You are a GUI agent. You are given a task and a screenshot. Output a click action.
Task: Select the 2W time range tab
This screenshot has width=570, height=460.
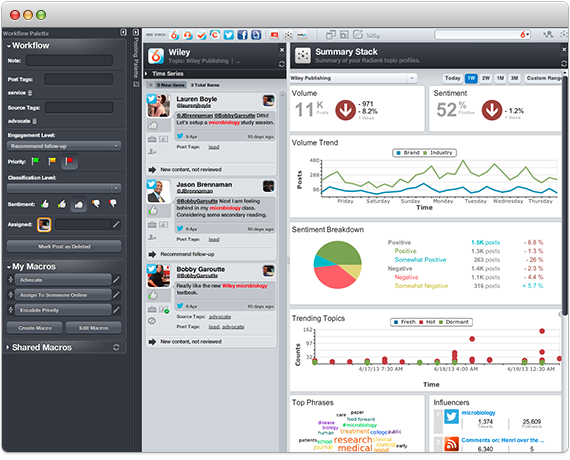point(486,78)
